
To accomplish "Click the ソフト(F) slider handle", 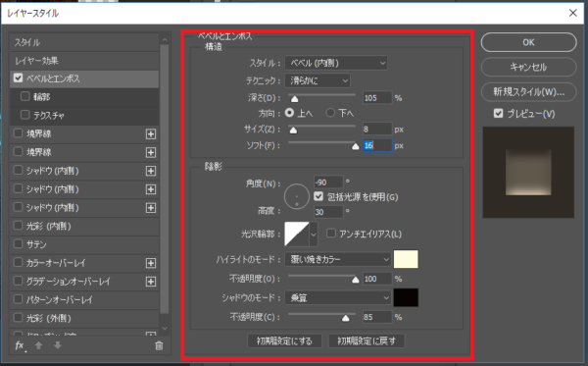I will pyautogui.click(x=356, y=147).
